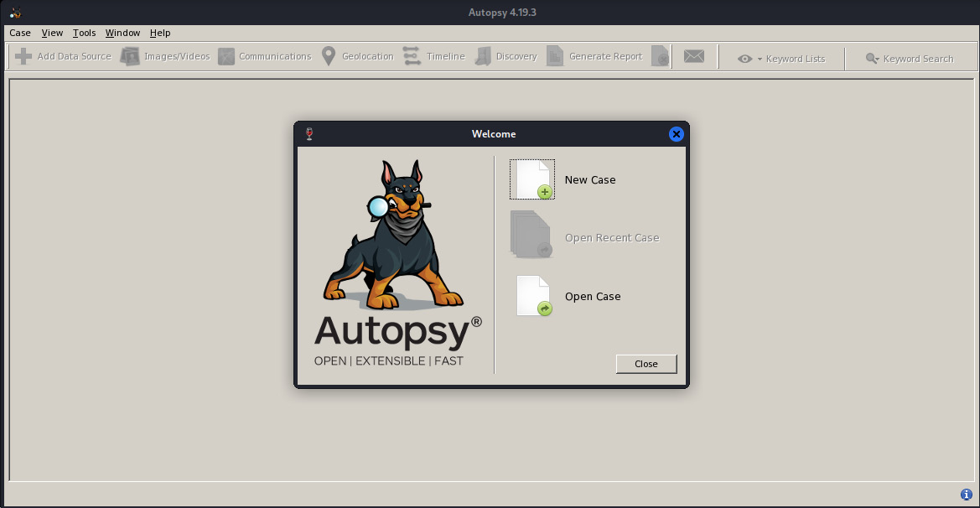Viewport: 980px width, 508px height.
Task: Close the Welcome dialog with blue X
Action: (x=677, y=134)
